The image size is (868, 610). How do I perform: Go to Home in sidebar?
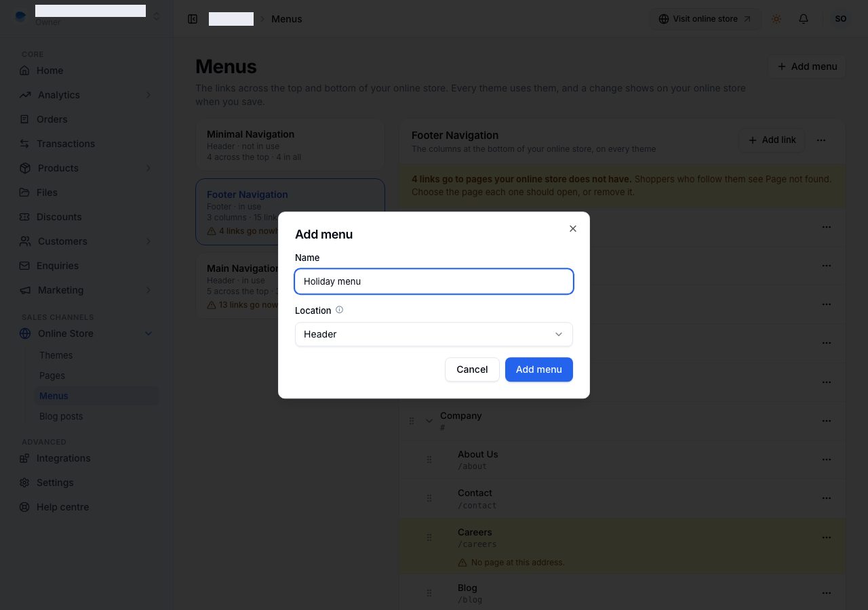point(87,70)
